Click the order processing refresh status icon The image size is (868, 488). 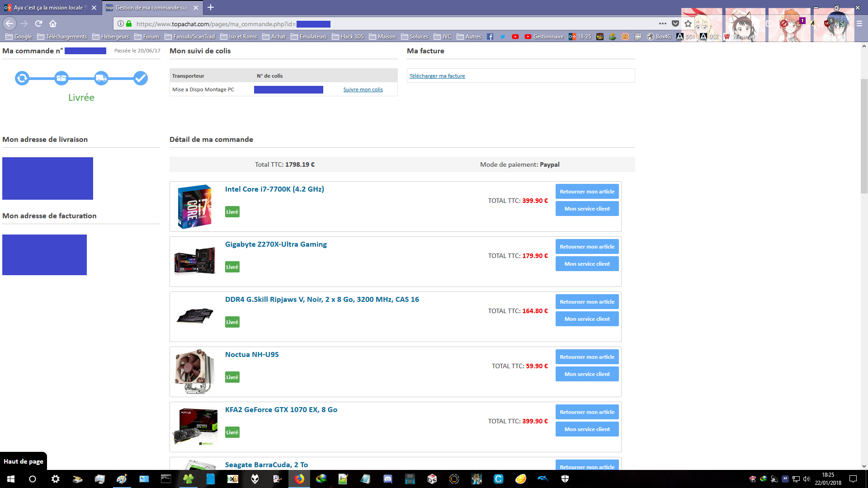pyautogui.click(x=22, y=78)
